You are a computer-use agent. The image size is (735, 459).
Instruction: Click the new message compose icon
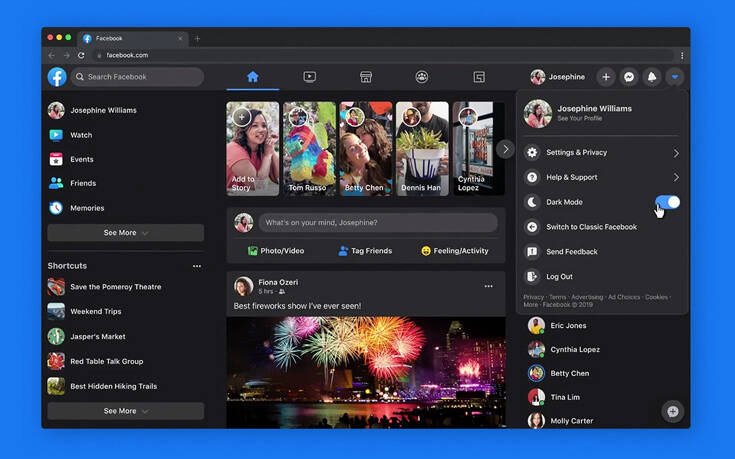point(673,411)
